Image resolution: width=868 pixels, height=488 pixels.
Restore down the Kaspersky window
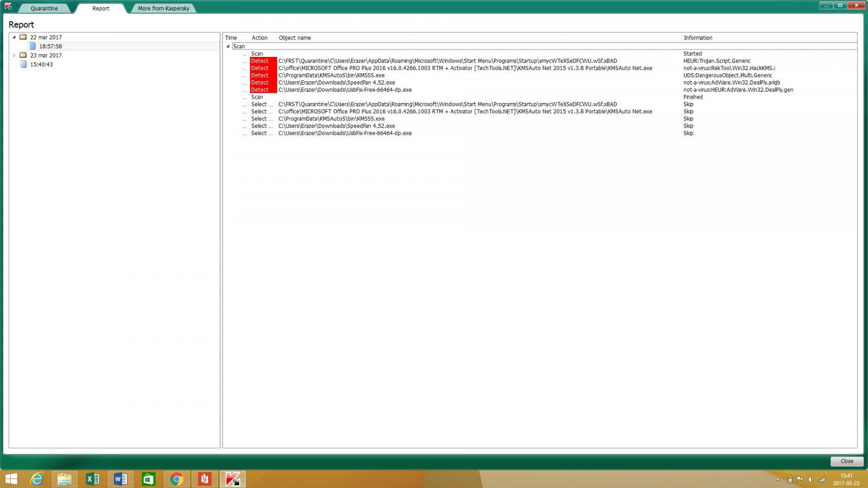(x=840, y=5)
